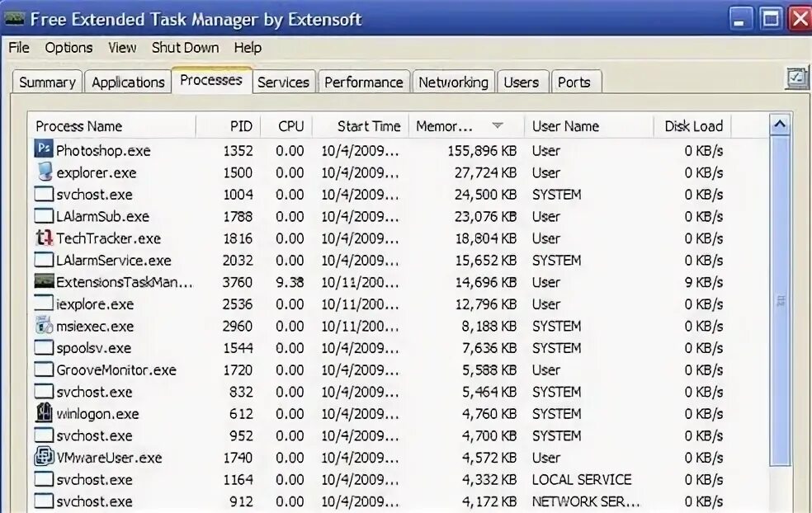Viewport: 812px width, 513px height.
Task: Open the File menu
Action: 19,48
